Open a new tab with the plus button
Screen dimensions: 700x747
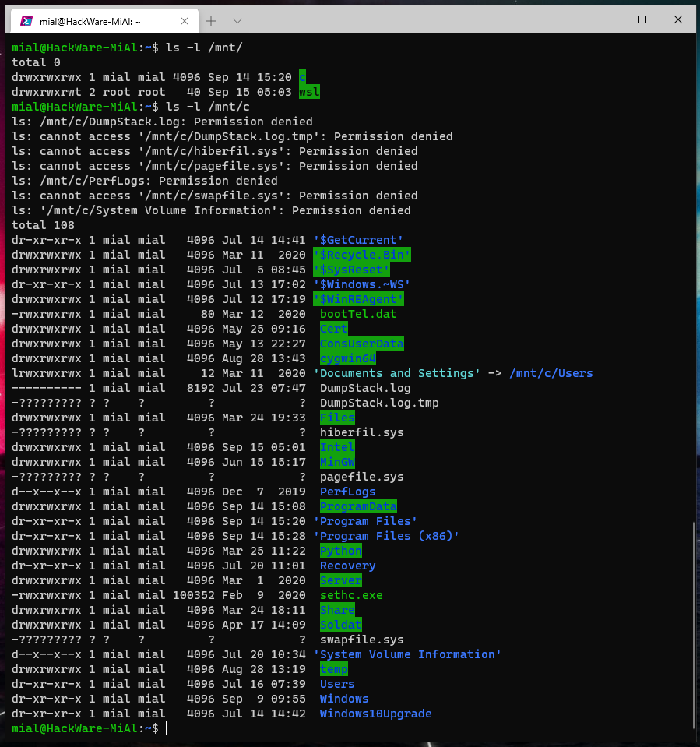(211, 21)
